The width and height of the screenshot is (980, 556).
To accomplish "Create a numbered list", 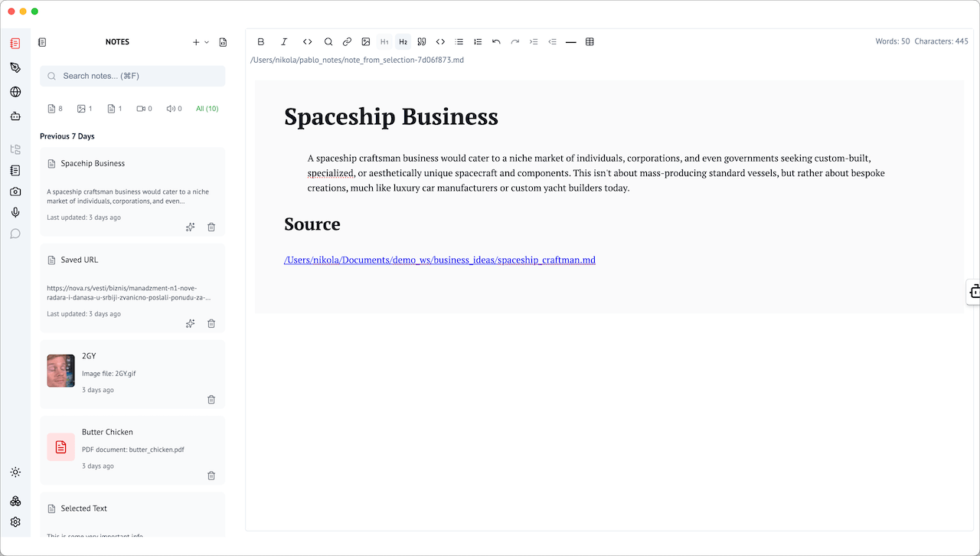I will [x=478, y=42].
